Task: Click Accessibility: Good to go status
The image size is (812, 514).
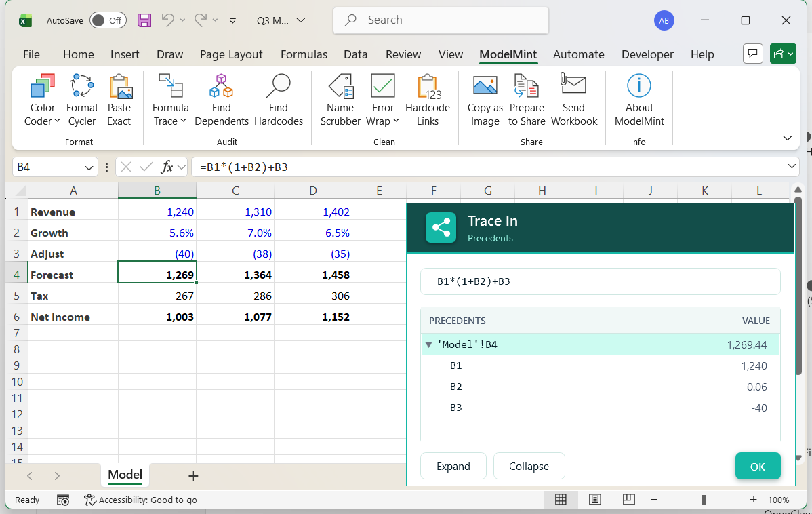Action: (141, 500)
